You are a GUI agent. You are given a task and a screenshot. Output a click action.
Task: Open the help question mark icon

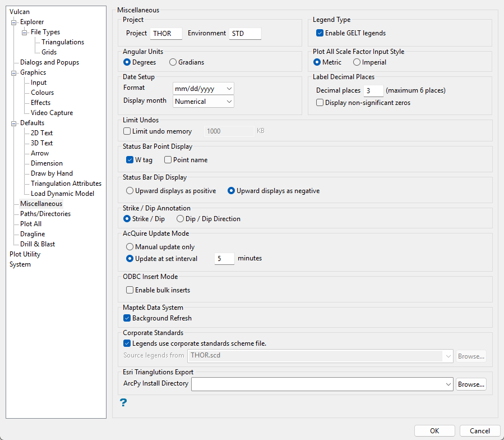tap(123, 402)
